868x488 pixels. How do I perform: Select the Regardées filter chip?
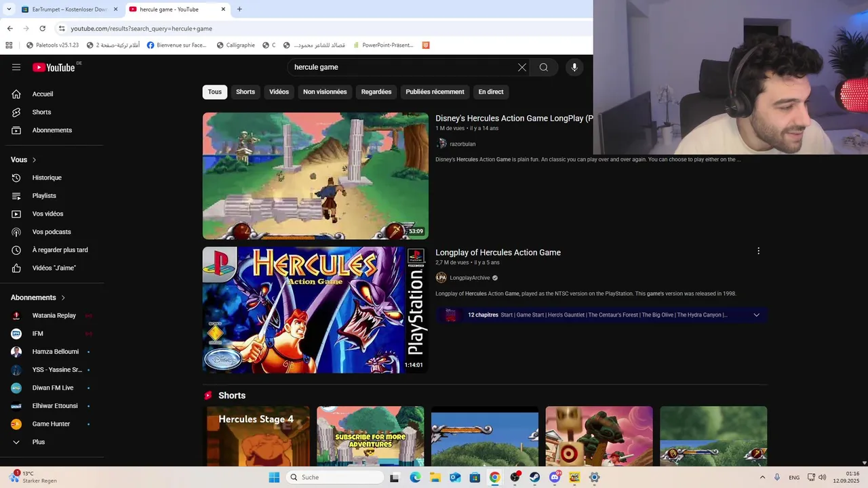[x=376, y=92]
